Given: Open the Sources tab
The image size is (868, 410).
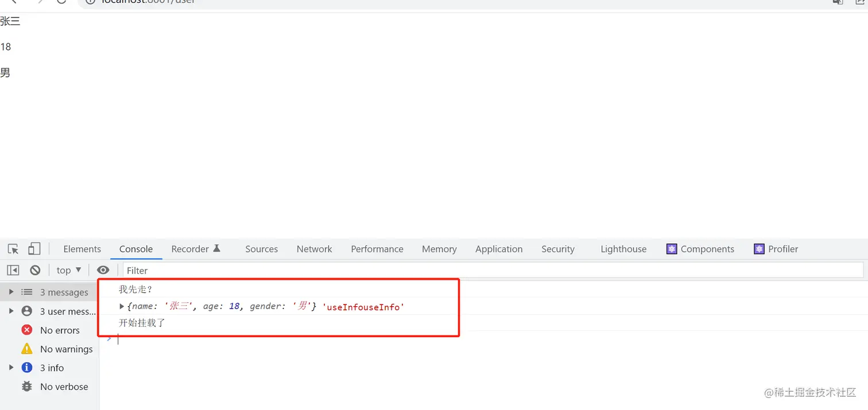Looking at the screenshot, I should tap(261, 249).
